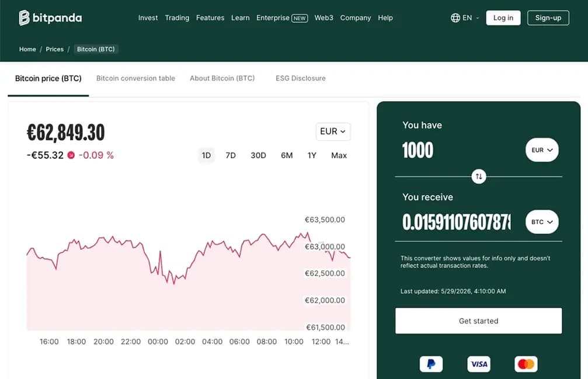Click the -0.09 % change text
This screenshot has width=588, height=379.
click(96, 155)
